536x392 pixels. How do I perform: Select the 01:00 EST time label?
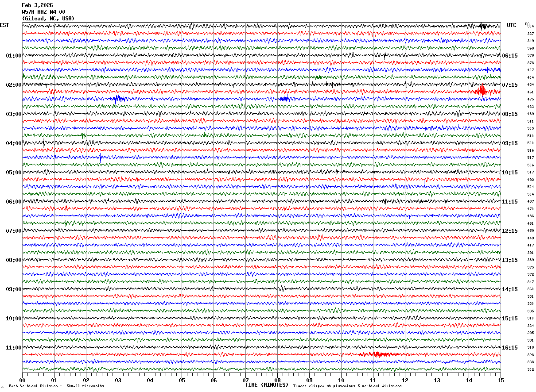tap(14, 56)
